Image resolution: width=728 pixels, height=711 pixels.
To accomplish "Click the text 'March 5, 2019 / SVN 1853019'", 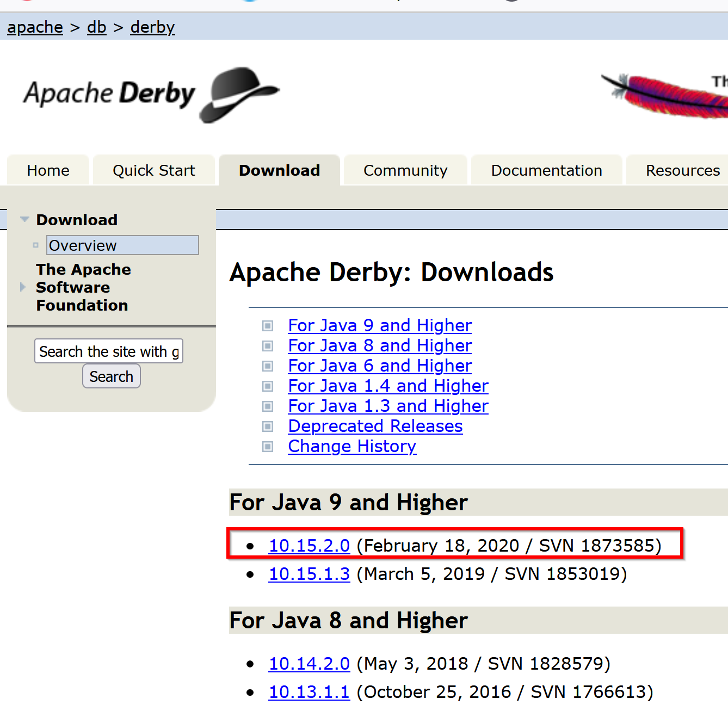I will [492, 574].
